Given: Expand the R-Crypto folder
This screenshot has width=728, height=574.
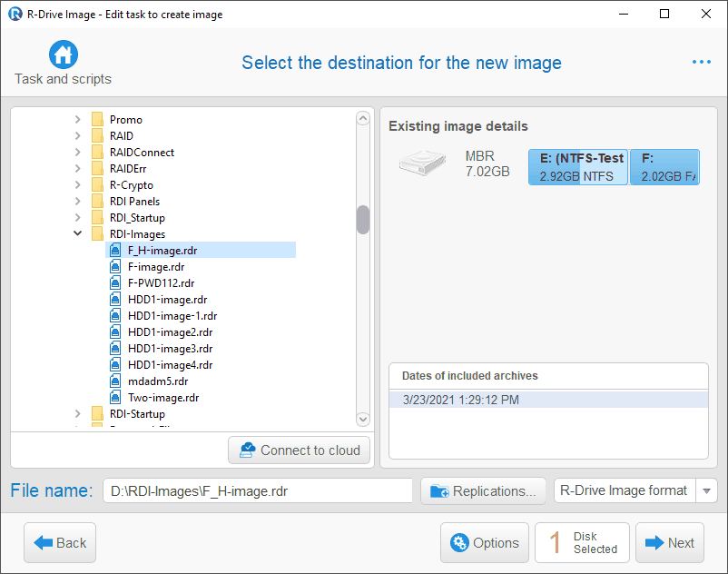Looking at the screenshot, I should [77, 185].
